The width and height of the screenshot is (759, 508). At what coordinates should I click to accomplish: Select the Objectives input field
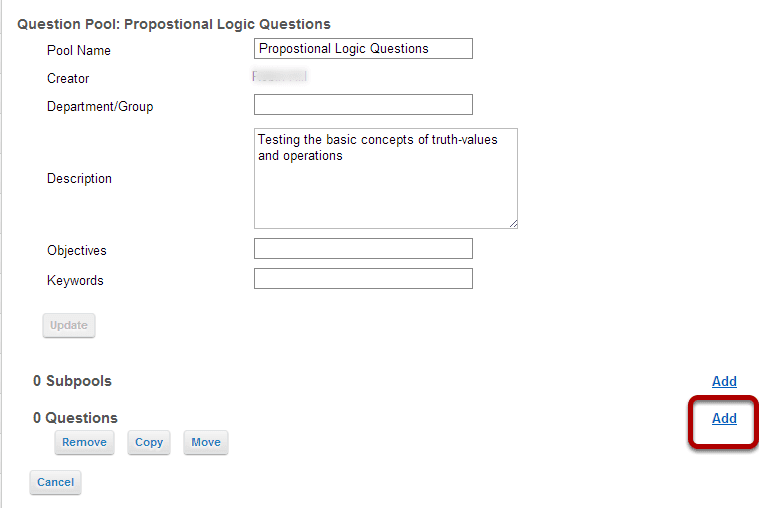(x=363, y=249)
